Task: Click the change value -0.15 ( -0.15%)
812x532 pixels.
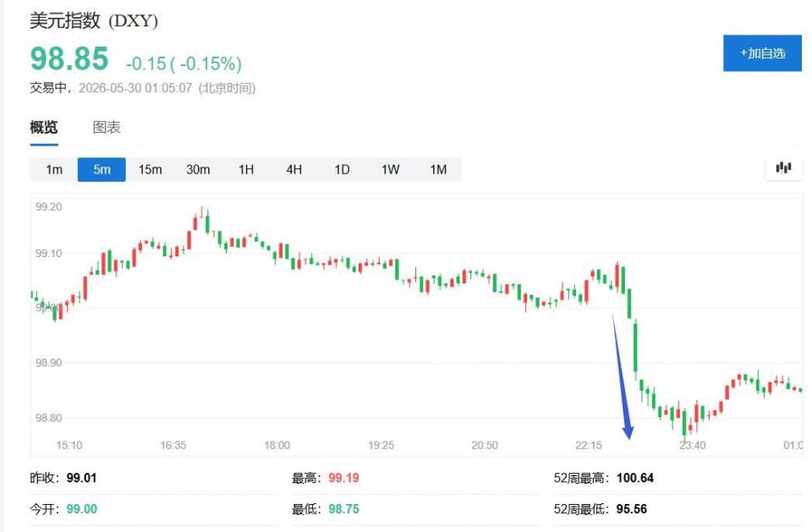Action: coord(184,63)
